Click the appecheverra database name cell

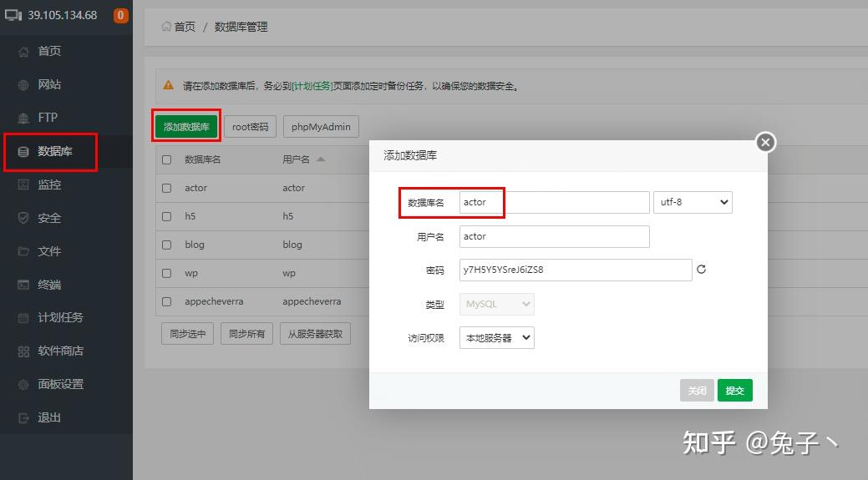pyautogui.click(x=214, y=301)
